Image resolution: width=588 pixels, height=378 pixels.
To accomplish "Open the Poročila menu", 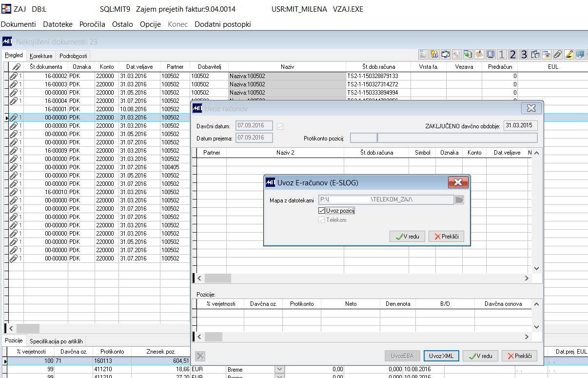I will coord(92,24).
